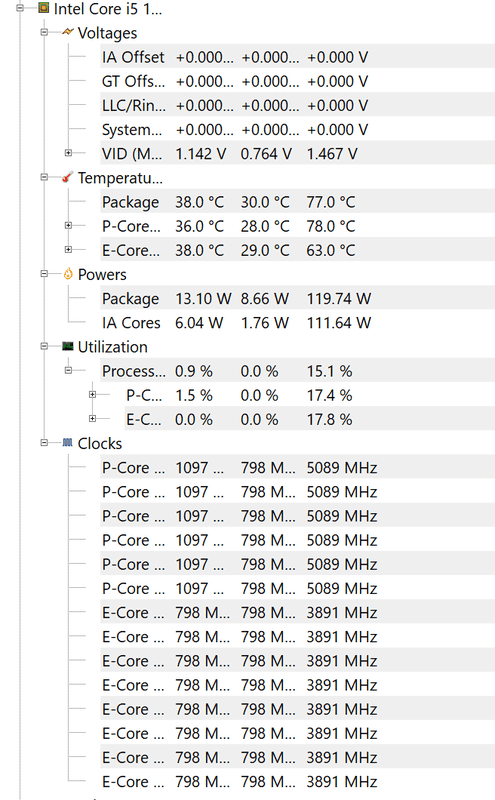Select the IA Cores power row
The image size is (495, 800).
click(x=298, y=323)
